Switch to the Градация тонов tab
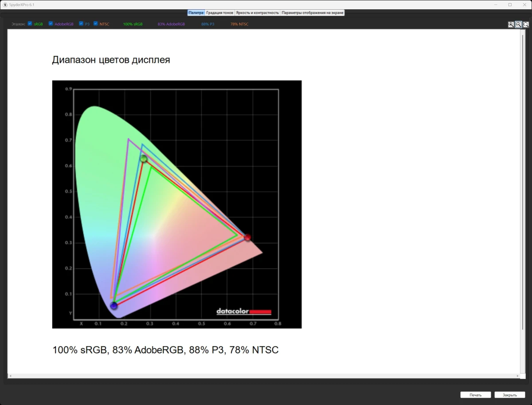This screenshot has width=532, height=405. 219,13
